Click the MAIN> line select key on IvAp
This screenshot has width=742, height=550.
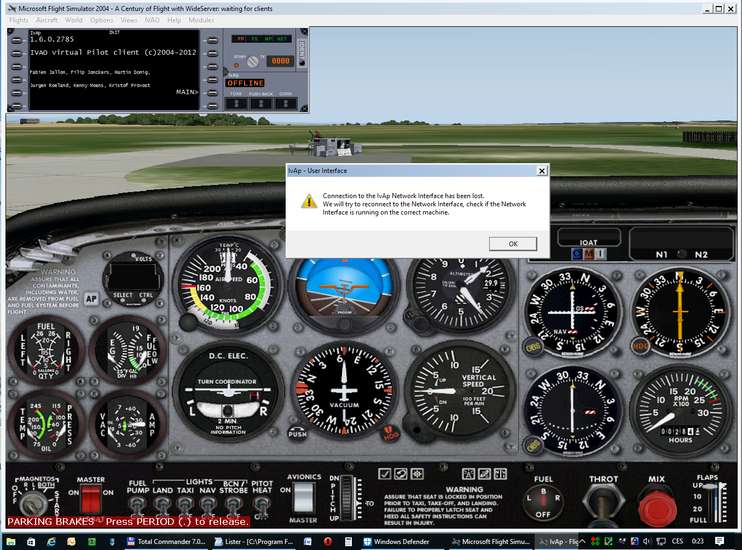(212, 93)
